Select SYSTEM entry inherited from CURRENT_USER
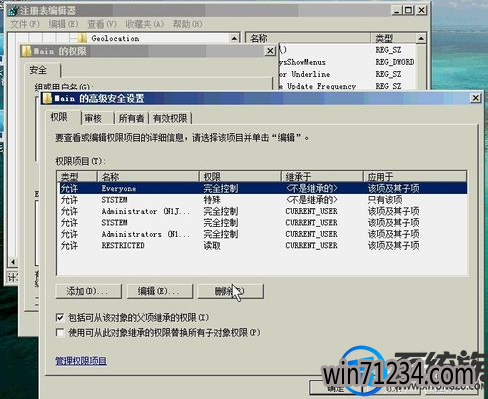This screenshot has width=488, height=399. coord(263,222)
